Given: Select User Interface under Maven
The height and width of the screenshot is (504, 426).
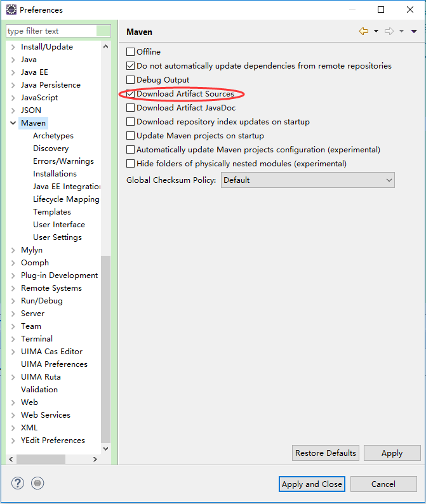Looking at the screenshot, I should [x=59, y=225].
